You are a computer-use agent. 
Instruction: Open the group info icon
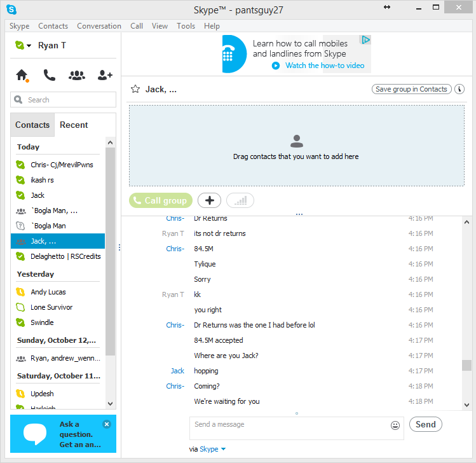459,89
